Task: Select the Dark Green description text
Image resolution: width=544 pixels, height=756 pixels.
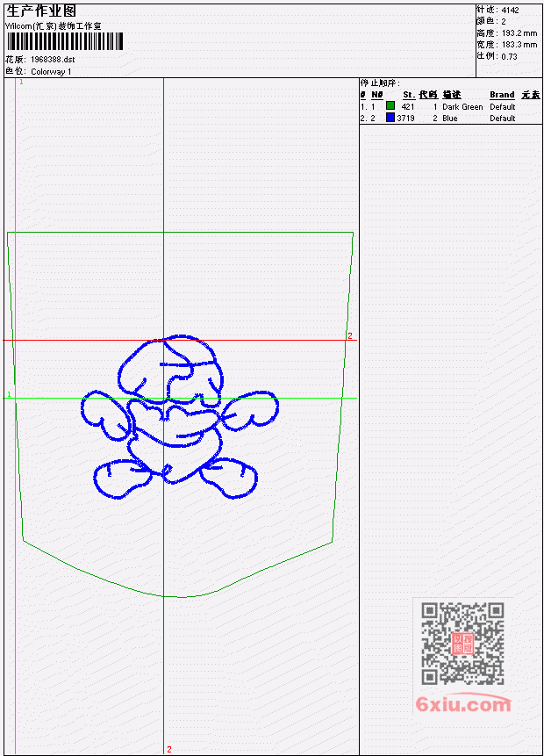Action: point(462,106)
